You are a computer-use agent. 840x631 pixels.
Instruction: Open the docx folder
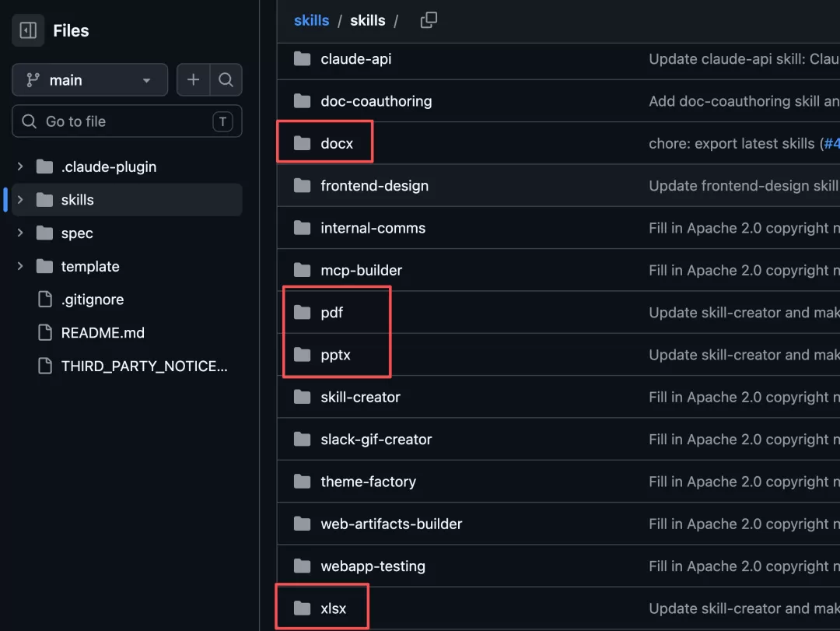(337, 144)
